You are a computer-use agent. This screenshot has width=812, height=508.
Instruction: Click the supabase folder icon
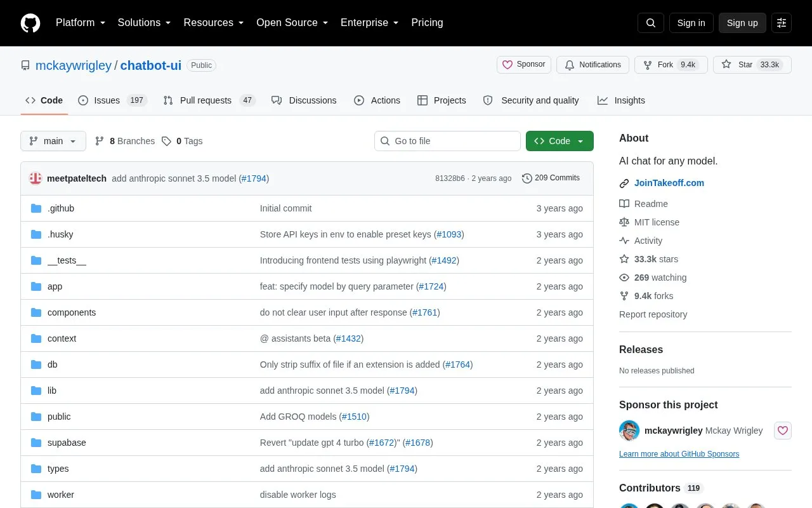pos(36,443)
